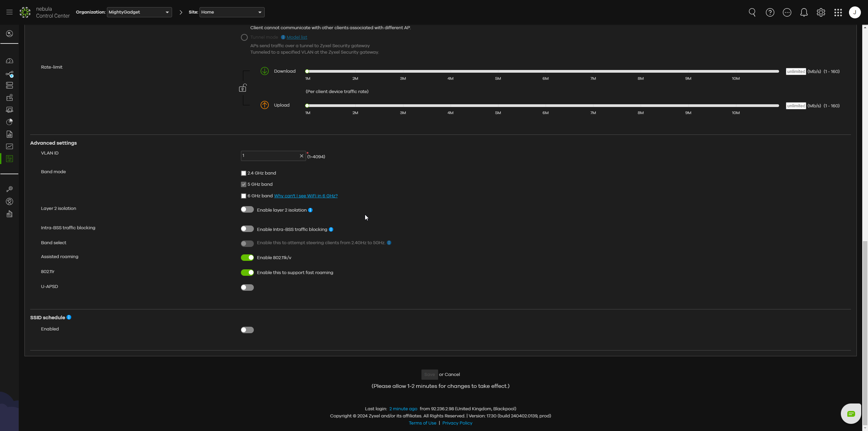The width and height of the screenshot is (868, 431).
Task: Click the Model list link
Action: [x=297, y=37]
